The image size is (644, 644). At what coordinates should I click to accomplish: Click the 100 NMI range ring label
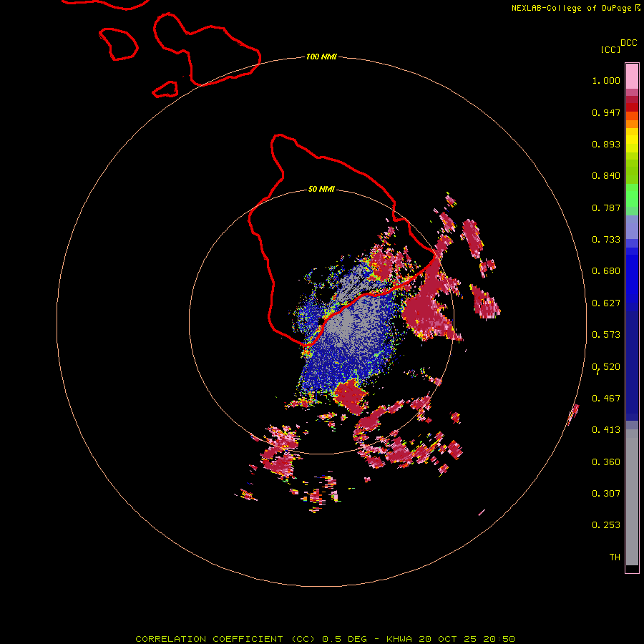click(321, 57)
